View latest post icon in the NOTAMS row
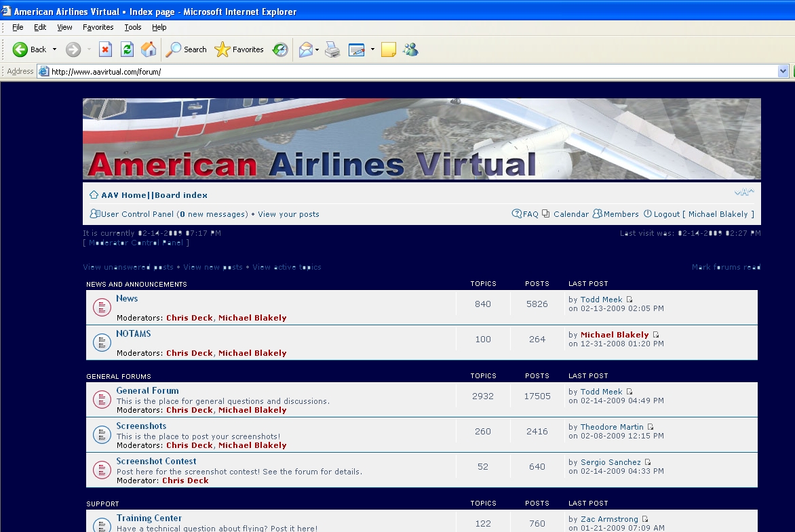The image size is (795, 532). pyautogui.click(x=655, y=334)
